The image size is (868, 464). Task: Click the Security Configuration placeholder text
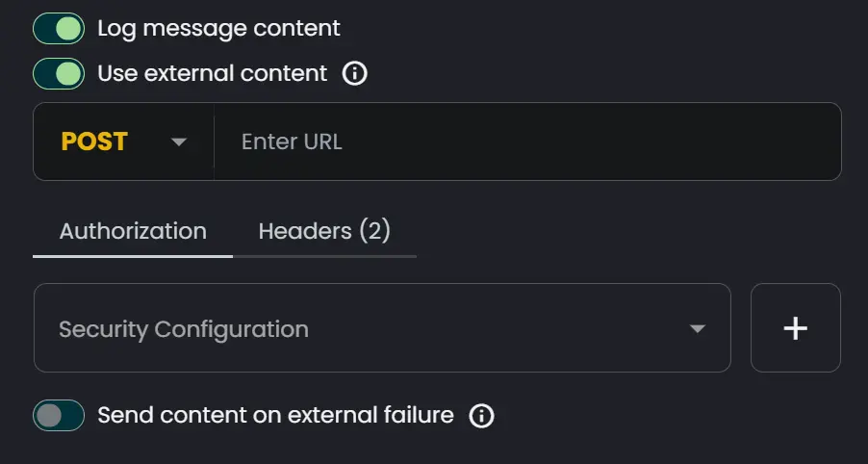(184, 329)
